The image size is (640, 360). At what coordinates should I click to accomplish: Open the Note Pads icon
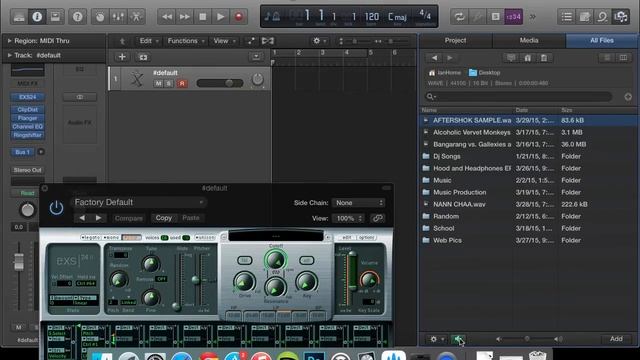click(584, 17)
